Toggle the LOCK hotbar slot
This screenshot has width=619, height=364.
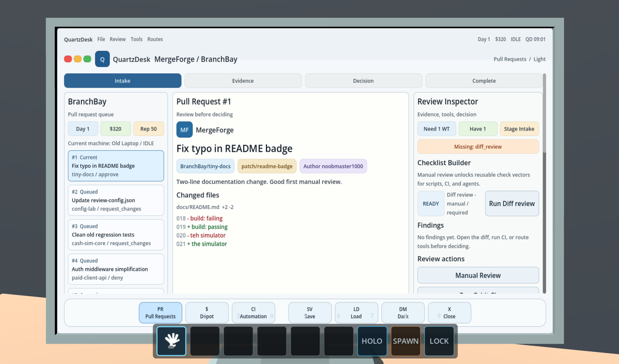coord(439,341)
